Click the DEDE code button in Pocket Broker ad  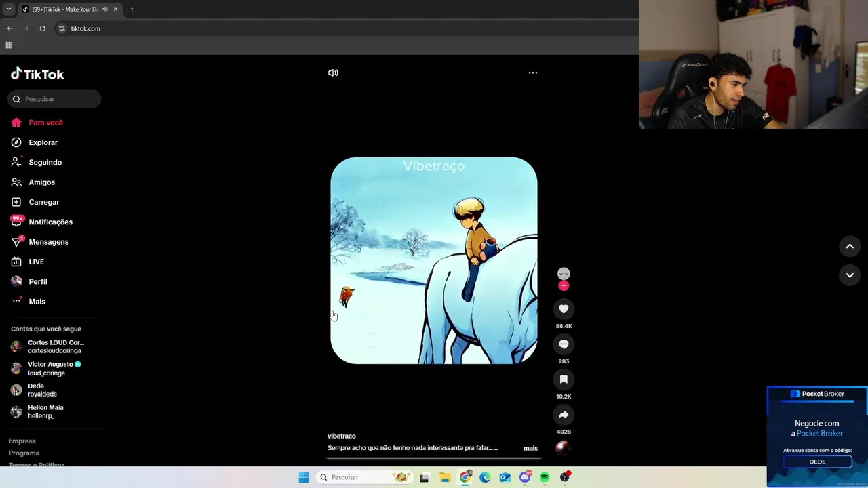point(817,462)
